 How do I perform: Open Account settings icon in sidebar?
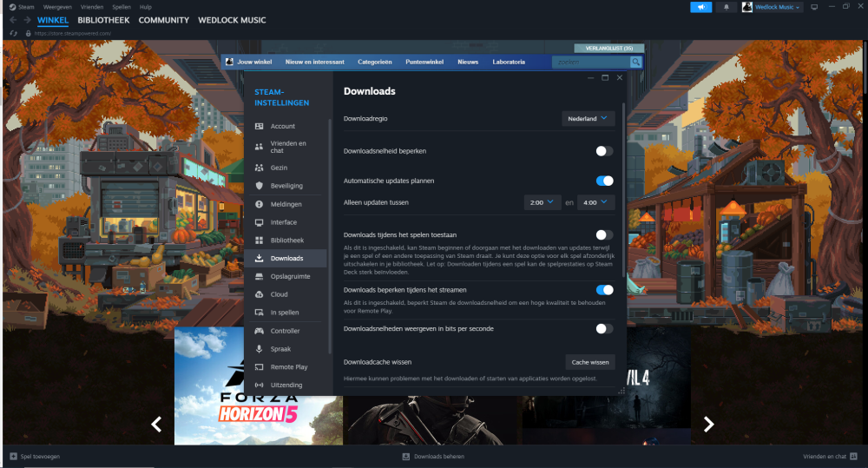(x=259, y=126)
